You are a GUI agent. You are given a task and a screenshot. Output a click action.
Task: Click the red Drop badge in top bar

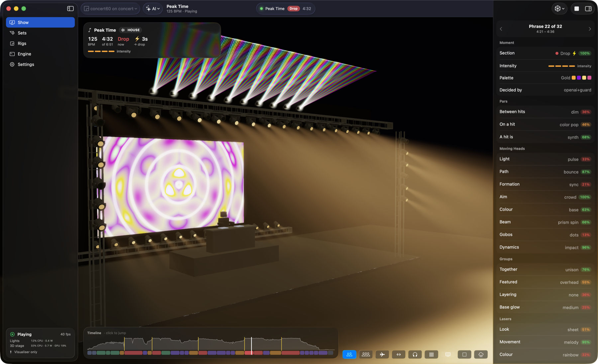click(293, 9)
